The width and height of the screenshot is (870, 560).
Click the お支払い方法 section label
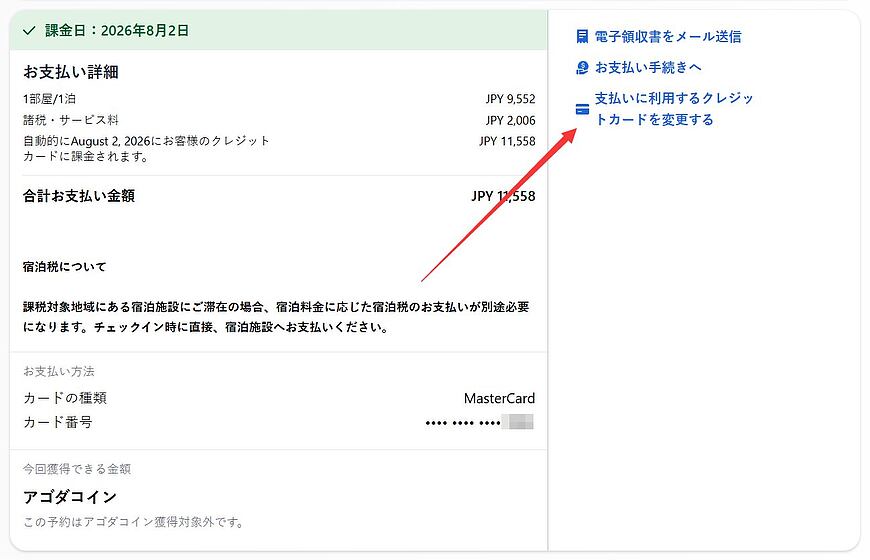[x=58, y=371]
